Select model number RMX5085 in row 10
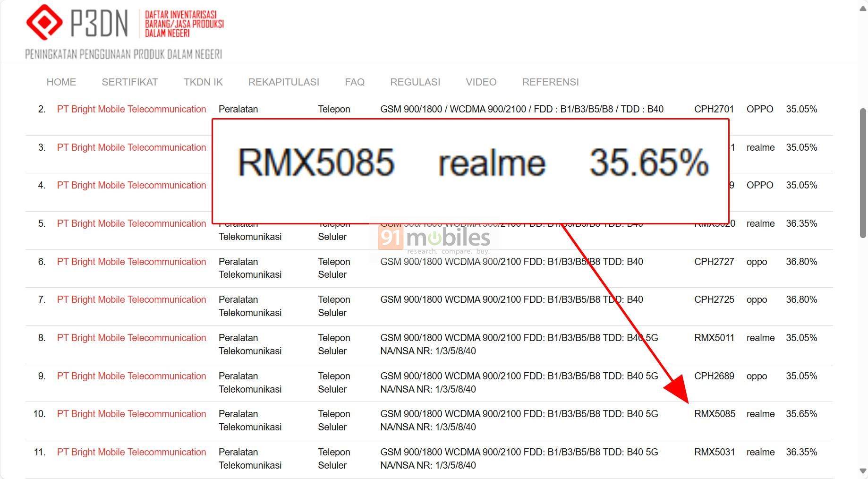 tap(715, 414)
